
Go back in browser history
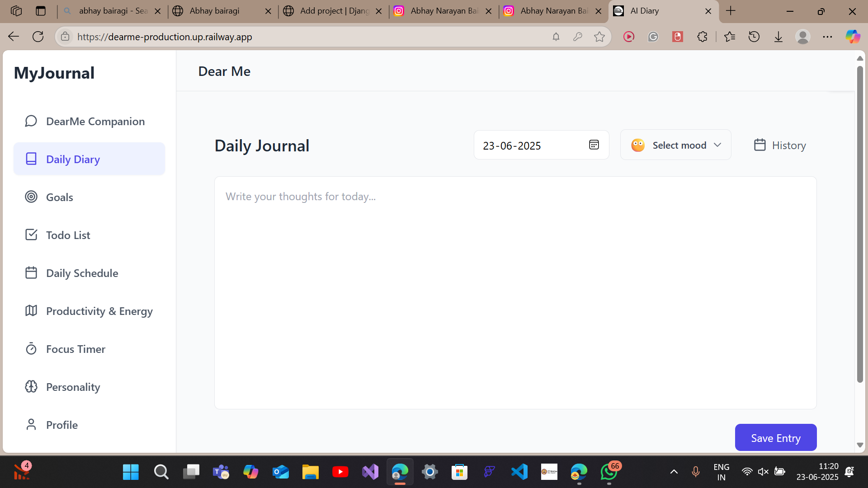(x=14, y=37)
